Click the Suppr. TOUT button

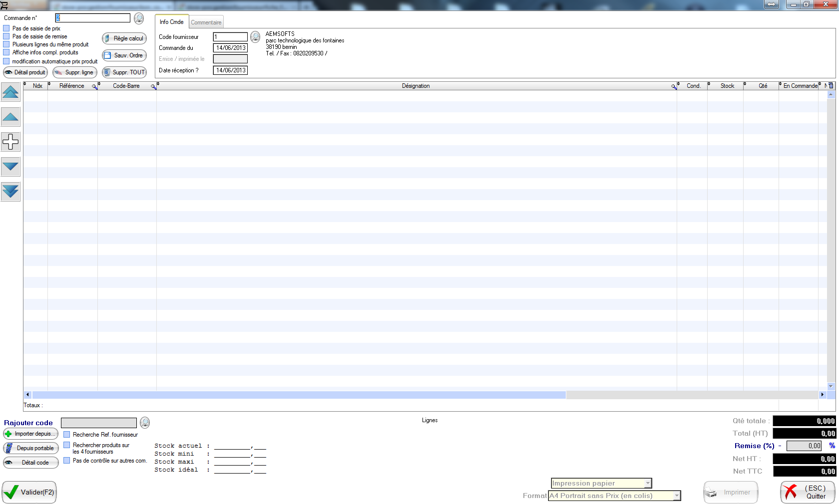click(124, 72)
